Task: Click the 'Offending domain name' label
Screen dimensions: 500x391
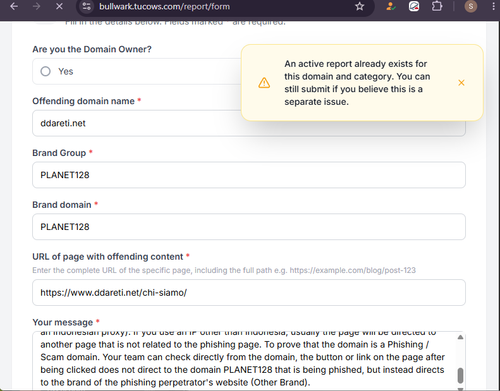Action: click(83, 101)
